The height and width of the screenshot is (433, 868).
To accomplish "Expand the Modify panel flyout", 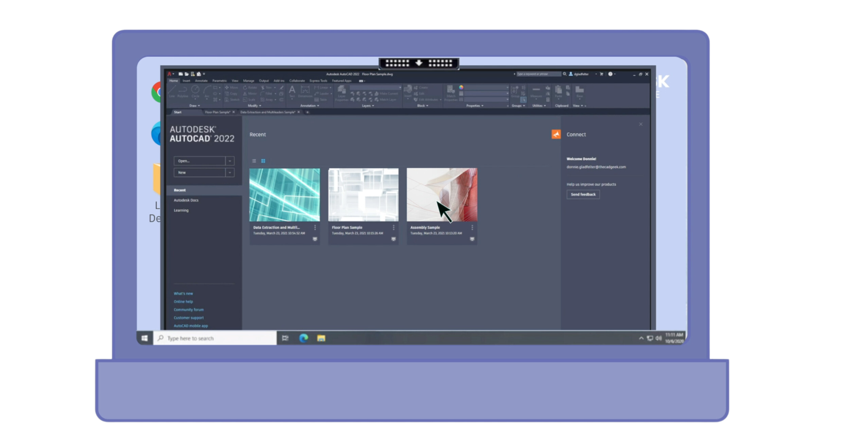I will (255, 106).
